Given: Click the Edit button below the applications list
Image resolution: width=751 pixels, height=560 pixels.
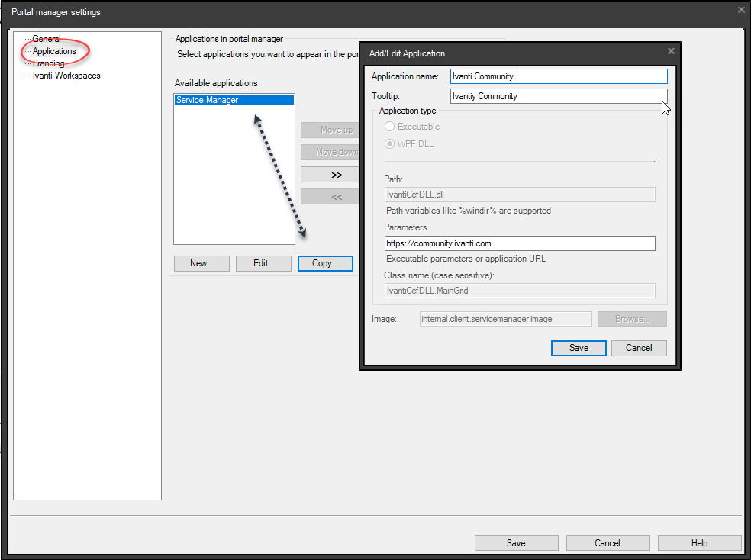Looking at the screenshot, I should point(263,263).
